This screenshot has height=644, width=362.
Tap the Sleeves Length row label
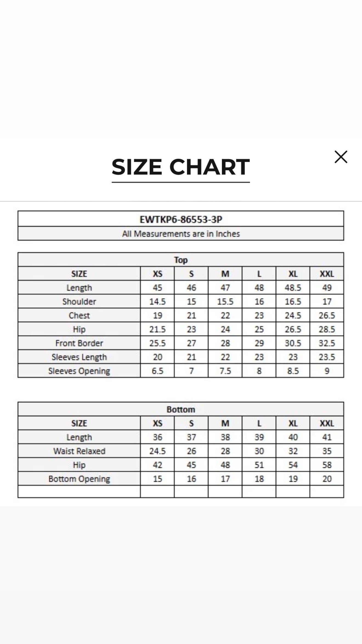click(79, 357)
